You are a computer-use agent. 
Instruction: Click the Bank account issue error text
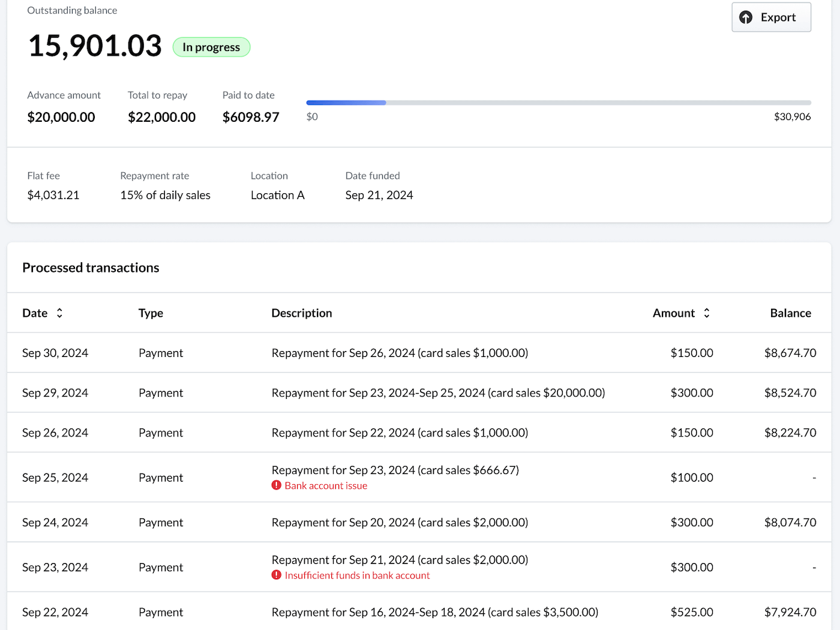click(326, 485)
